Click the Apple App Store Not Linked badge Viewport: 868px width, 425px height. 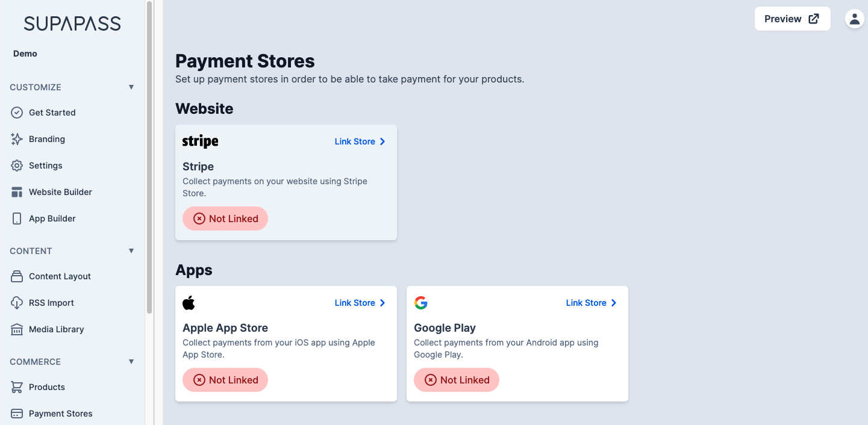[225, 380]
